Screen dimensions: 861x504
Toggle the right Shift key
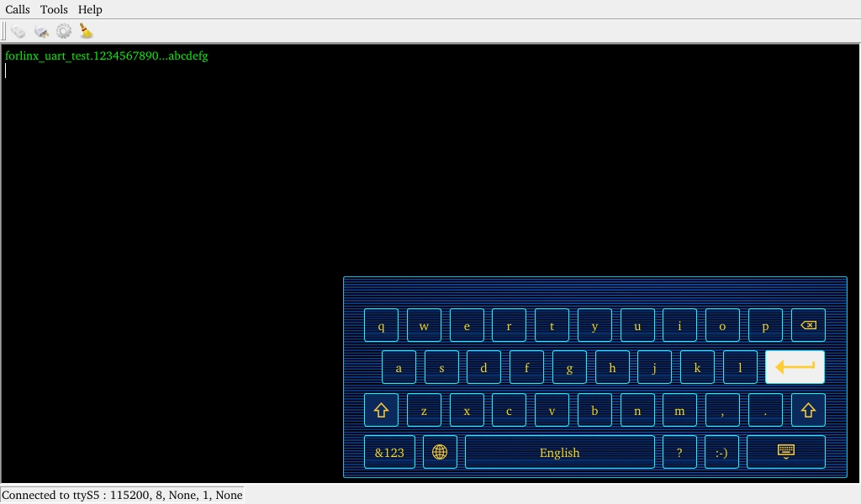point(808,410)
